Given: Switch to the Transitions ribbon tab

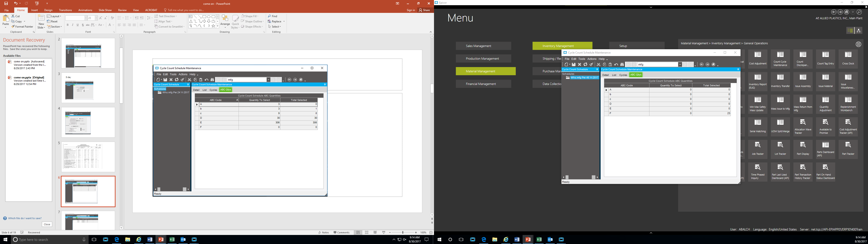Looking at the screenshot, I should point(65,10).
